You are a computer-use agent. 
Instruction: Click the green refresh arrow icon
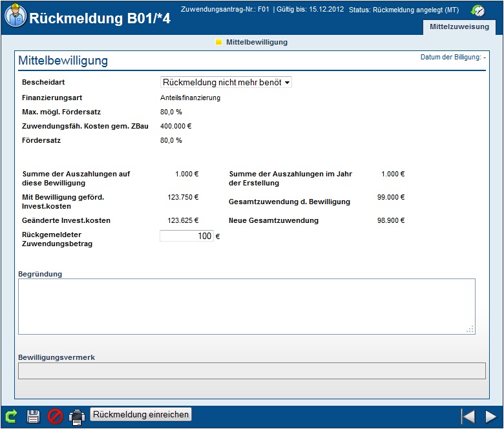click(x=11, y=416)
